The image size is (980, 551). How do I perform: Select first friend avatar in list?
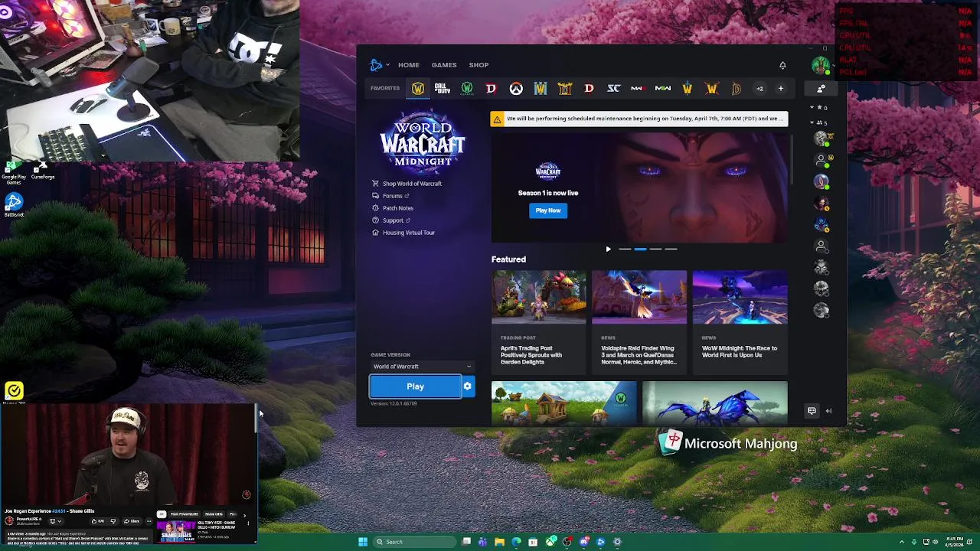tap(822, 139)
